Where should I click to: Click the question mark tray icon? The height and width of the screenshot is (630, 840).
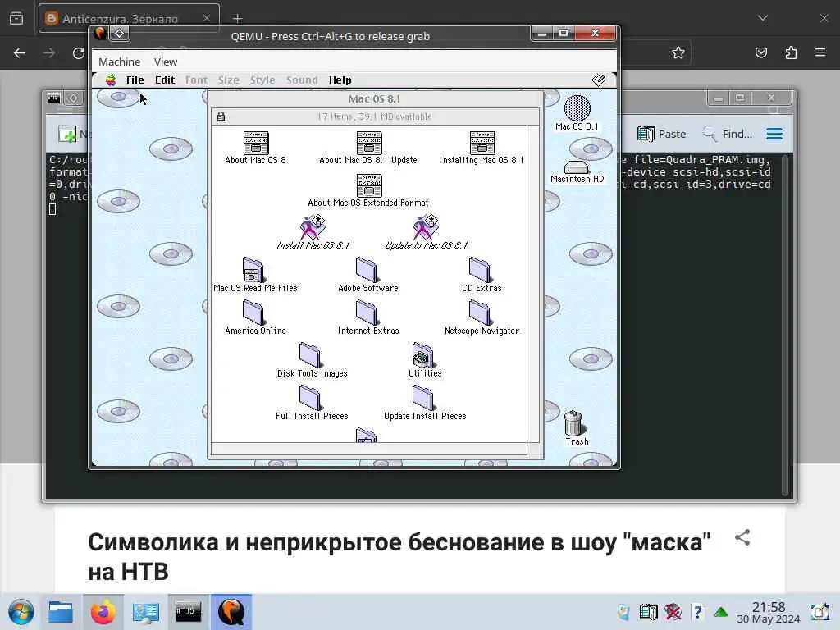coord(697,612)
